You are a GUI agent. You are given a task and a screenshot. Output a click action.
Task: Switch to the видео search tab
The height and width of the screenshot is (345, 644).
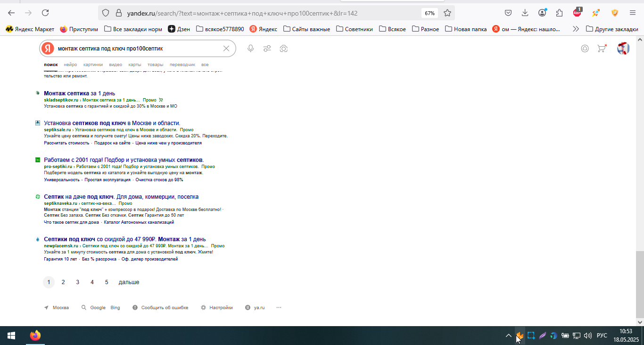[116, 64]
